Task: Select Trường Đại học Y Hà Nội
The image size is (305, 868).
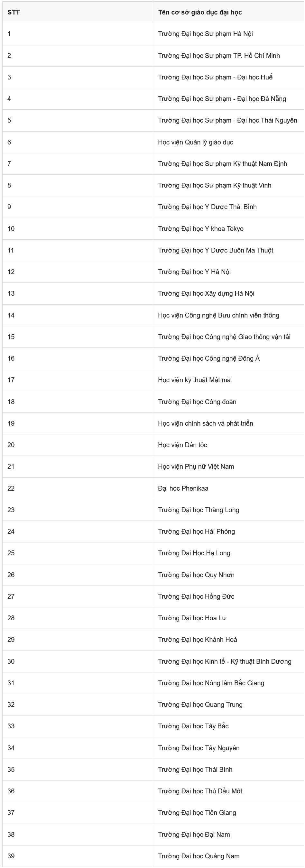Action: pos(194,272)
